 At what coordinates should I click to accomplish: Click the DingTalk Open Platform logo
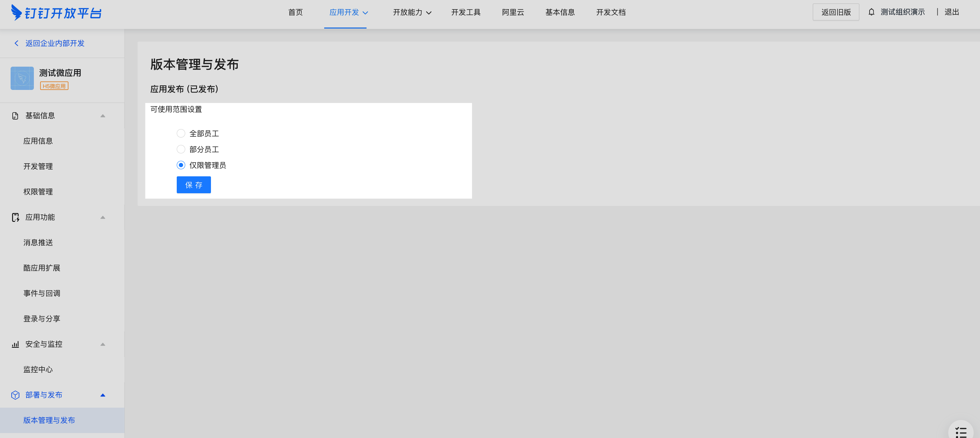(x=56, y=13)
